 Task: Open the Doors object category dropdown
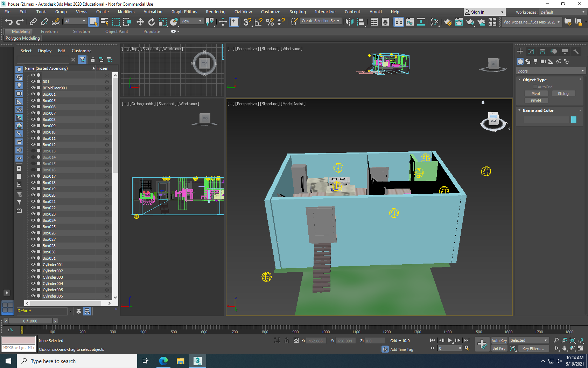coord(551,71)
